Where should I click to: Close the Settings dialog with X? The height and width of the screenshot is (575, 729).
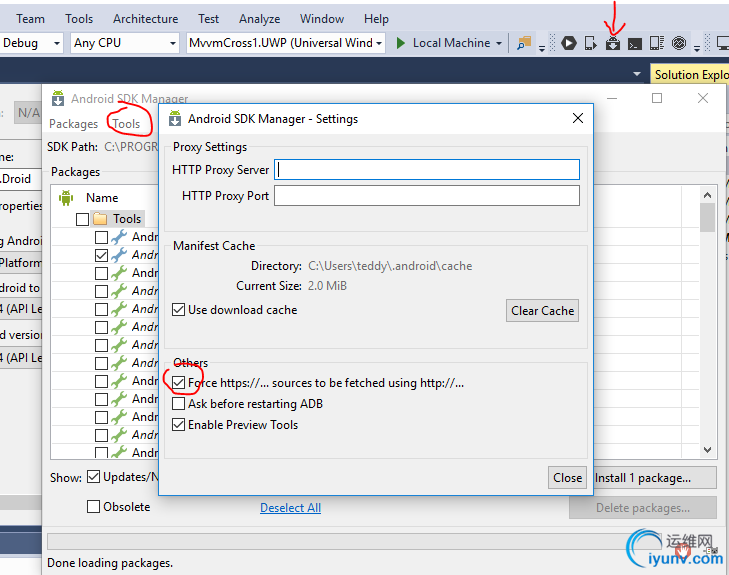coord(578,118)
